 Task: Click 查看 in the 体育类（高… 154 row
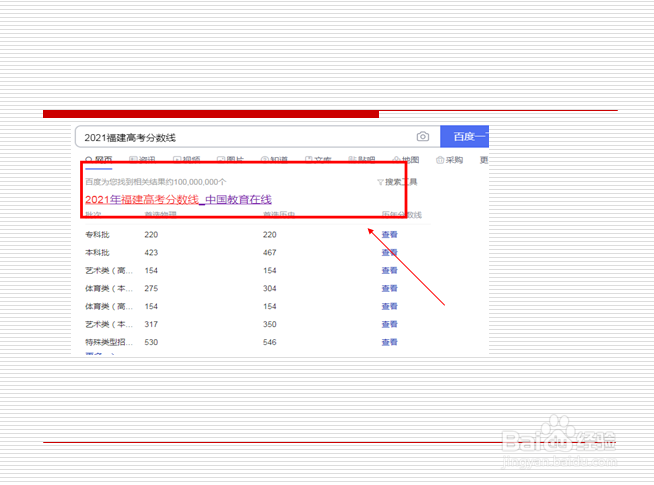click(x=390, y=306)
